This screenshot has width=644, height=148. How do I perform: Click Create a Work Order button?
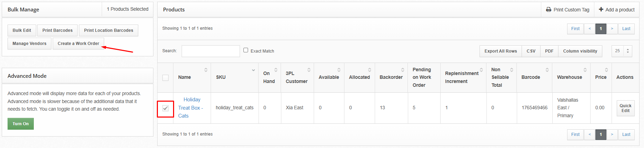pos(78,44)
